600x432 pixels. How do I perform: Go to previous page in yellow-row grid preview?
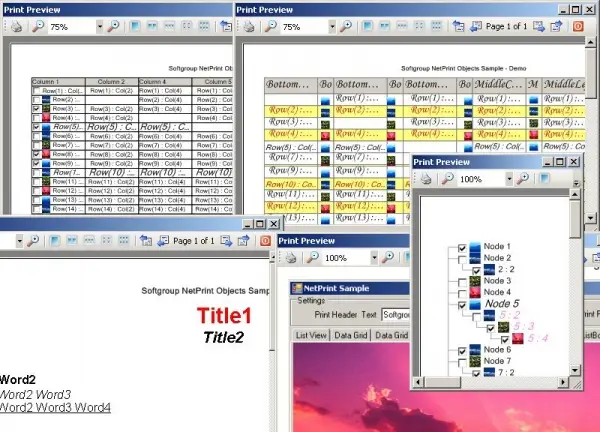pyautogui.click(x=476, y=26)
